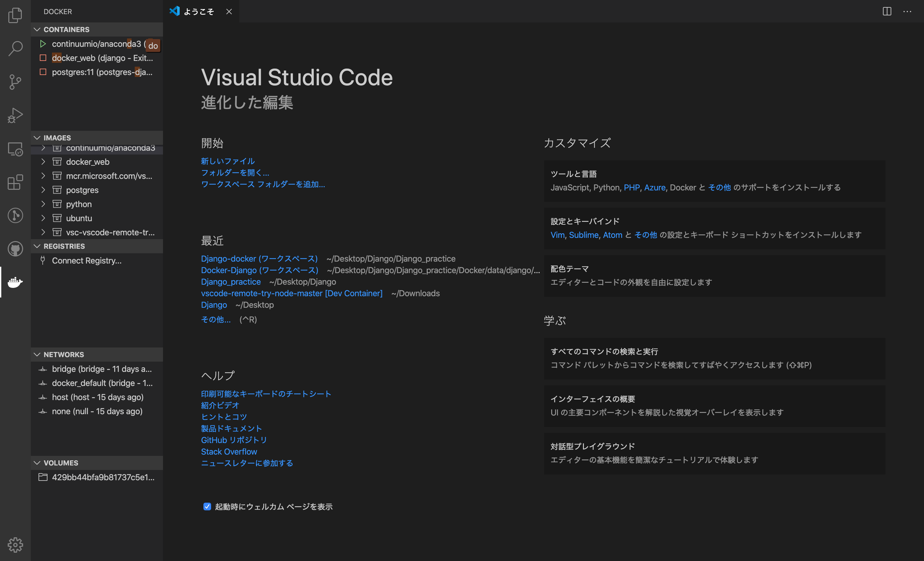This screenshot has height=561, width=924.
Task: Click the Azure support link
Action: pos(655,188)
